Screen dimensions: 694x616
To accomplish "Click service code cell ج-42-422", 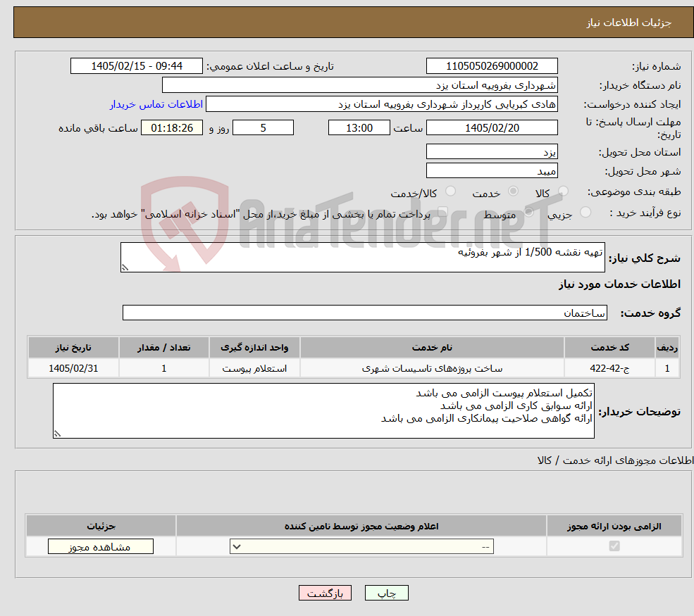I will (x=609, y=368).
